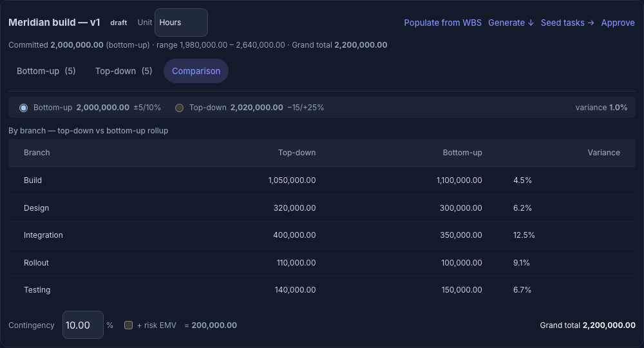
Task: Click Seed tasks arrow link
Action: [567, 23]
